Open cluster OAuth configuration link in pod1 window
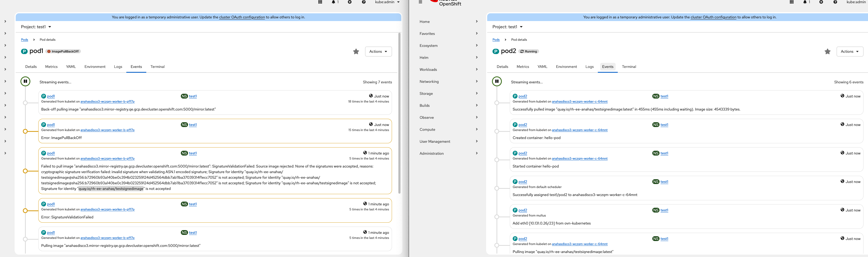Image resolution: width=868 pixels, height=257 pixels. (x=242, y=17)
